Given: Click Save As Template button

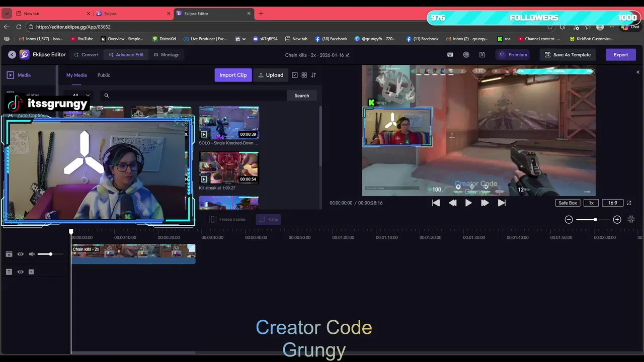Looking at the screenshot, I should (568, 55).
